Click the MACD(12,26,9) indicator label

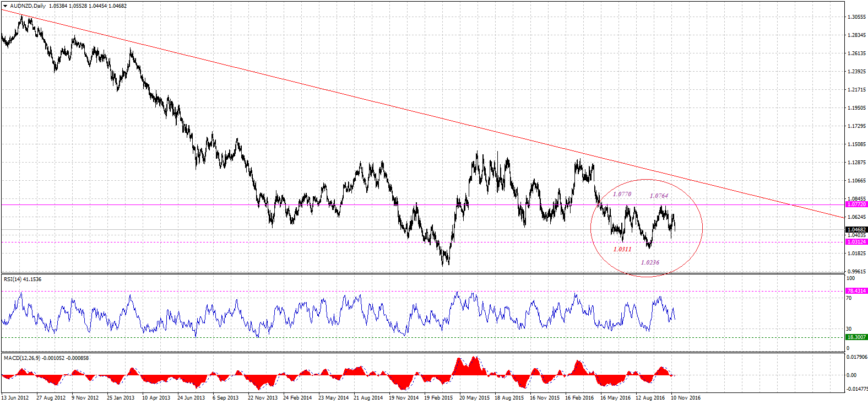click(x=46, y=358)
